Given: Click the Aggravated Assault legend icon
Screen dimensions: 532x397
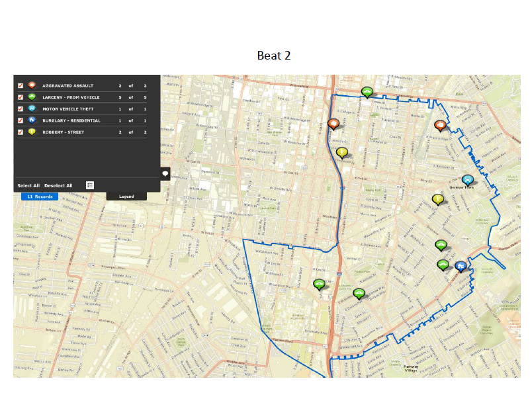Looking at the screenshot, I should pyautogui.click(x=32, y=86).
